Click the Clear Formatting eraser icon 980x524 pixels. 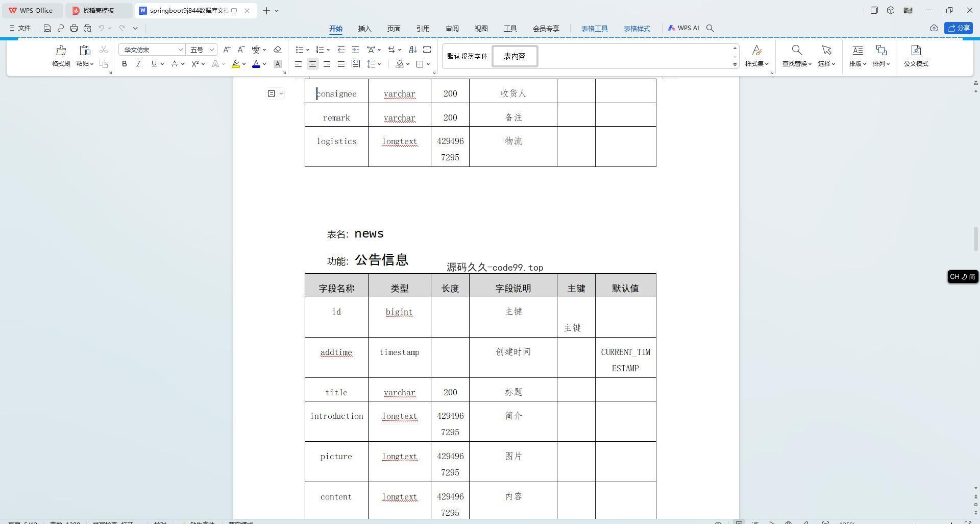(x=277, y=50)
